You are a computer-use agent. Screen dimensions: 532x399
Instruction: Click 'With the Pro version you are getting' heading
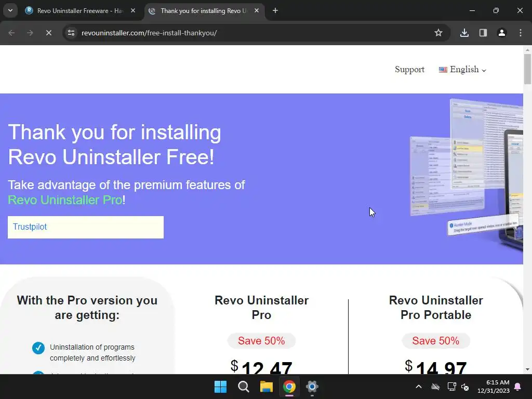(87, 308)
